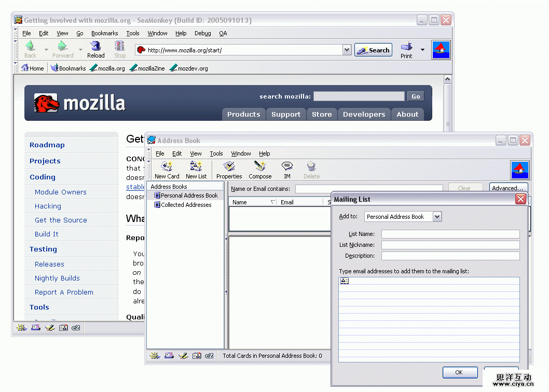Click the chat icon in Address Book status bar
The width and height of the screenshot is (549, 392).
[209, 356]
